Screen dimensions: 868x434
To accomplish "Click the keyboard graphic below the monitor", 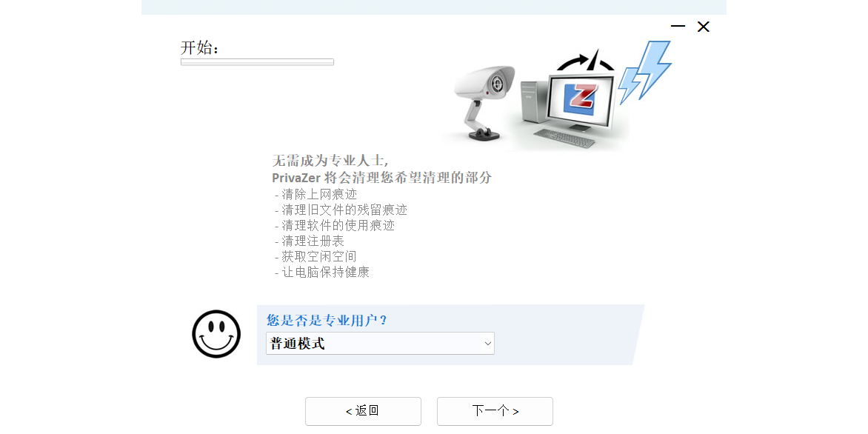I will click(565, 138).
